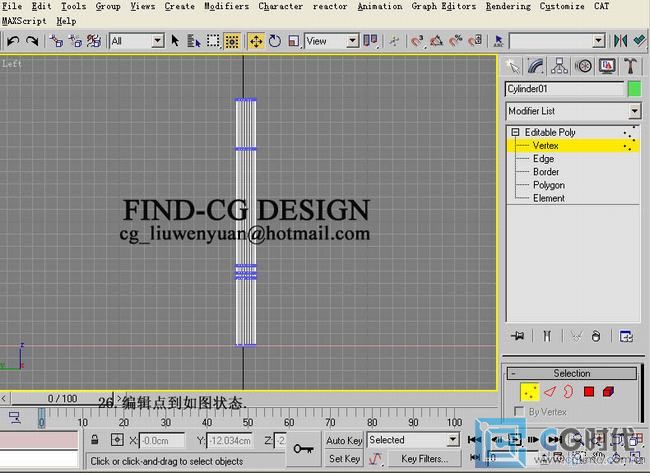Toggle Spinner Snap icon
650x473 pixels.
[475, 41]
